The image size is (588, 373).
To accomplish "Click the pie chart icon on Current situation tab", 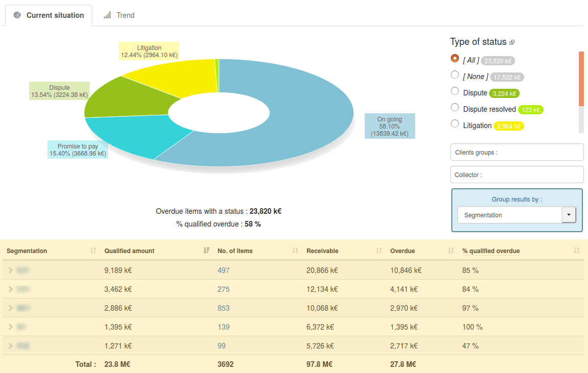I will 17,15.
